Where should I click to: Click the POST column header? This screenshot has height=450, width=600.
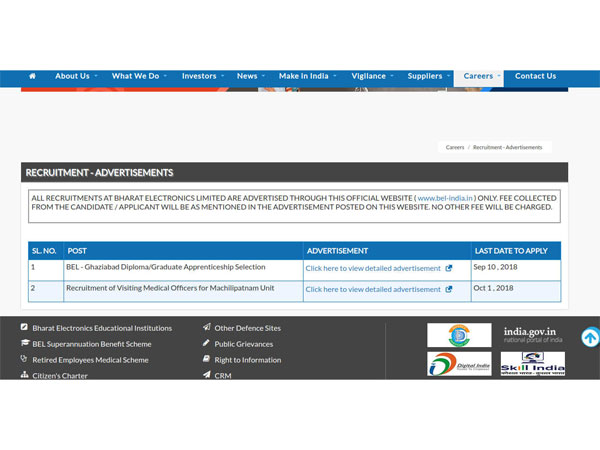click(183, 251)
